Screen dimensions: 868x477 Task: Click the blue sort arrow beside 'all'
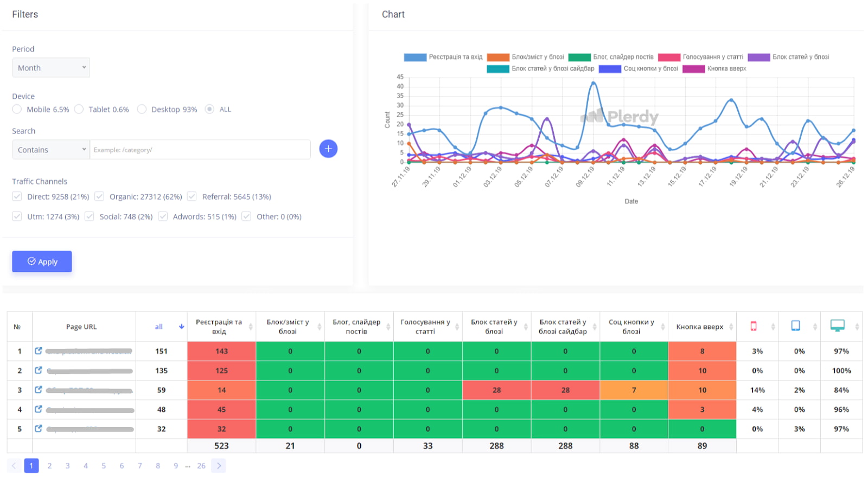(x=181, y=327)
